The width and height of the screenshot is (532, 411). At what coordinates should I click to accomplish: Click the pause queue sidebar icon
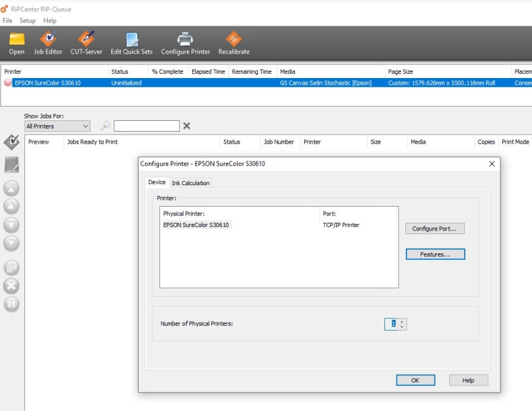click(x=11, y=304)
